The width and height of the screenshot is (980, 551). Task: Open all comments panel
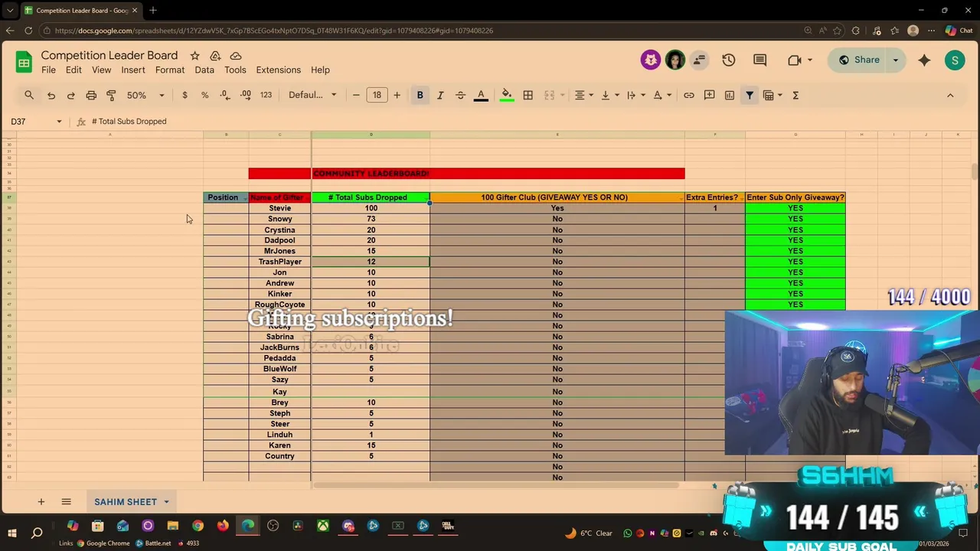(x=759, y=60)
